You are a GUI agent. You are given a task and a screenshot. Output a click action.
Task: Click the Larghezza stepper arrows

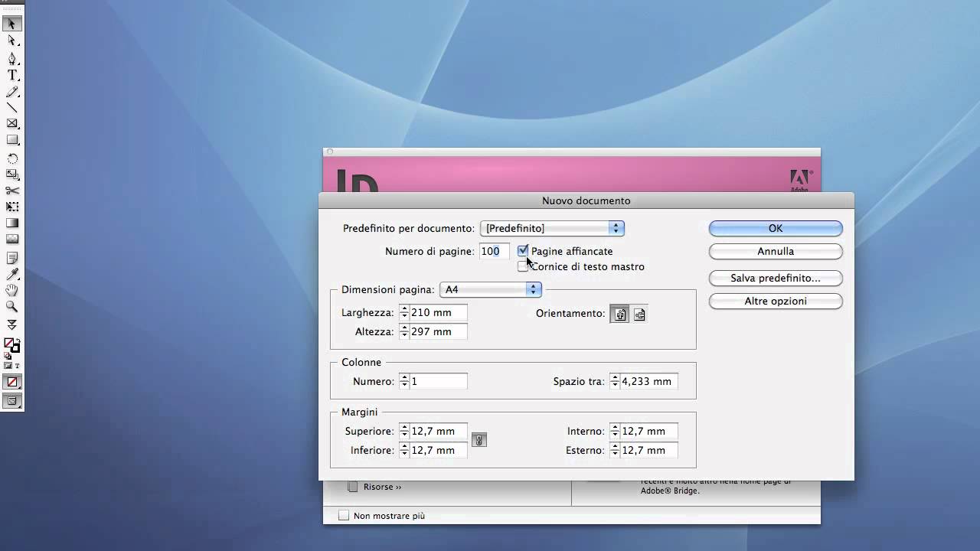click(x=404, y=312)
